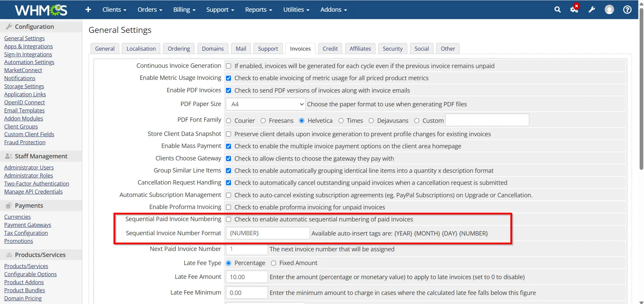Viewport: 644px width, 304px height.
Task: Switch to the Other tab
Action: [x=448, y=49]
